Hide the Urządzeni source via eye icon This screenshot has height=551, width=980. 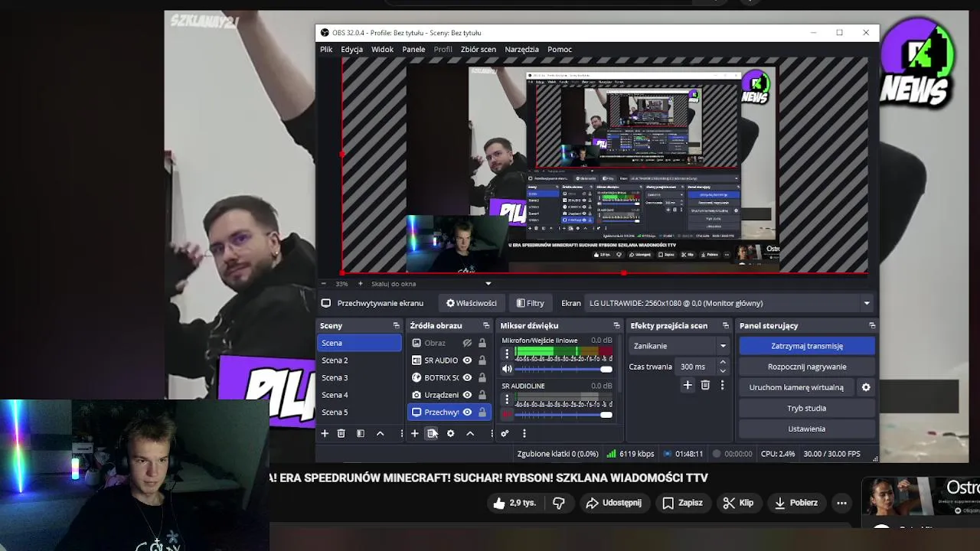(467, 395)
